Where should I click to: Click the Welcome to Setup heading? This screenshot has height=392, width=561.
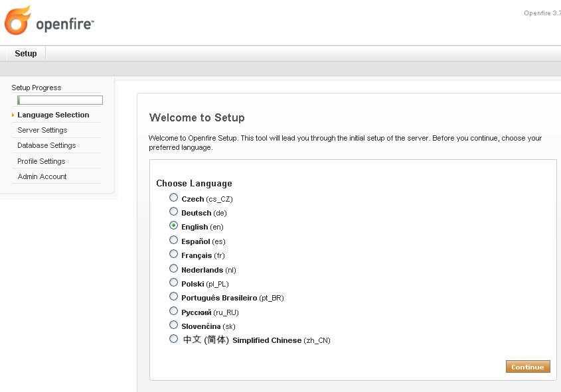197,117
